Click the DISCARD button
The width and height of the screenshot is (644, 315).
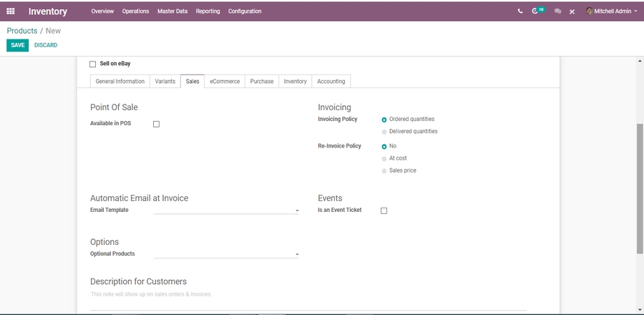[x=46, y=45]
